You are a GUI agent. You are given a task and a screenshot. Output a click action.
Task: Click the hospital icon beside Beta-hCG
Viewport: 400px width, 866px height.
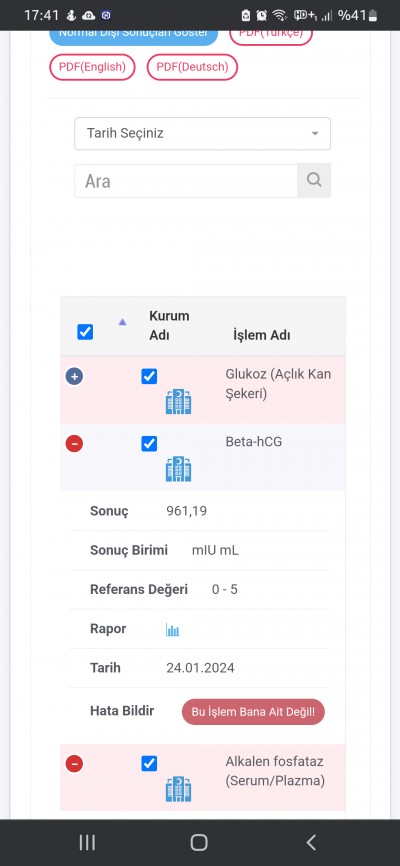point(178,469)
